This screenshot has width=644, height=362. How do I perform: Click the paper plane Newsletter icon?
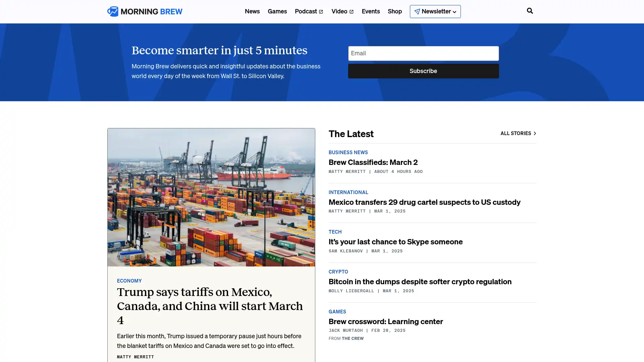pyautogui.click(x=417, y=12)
